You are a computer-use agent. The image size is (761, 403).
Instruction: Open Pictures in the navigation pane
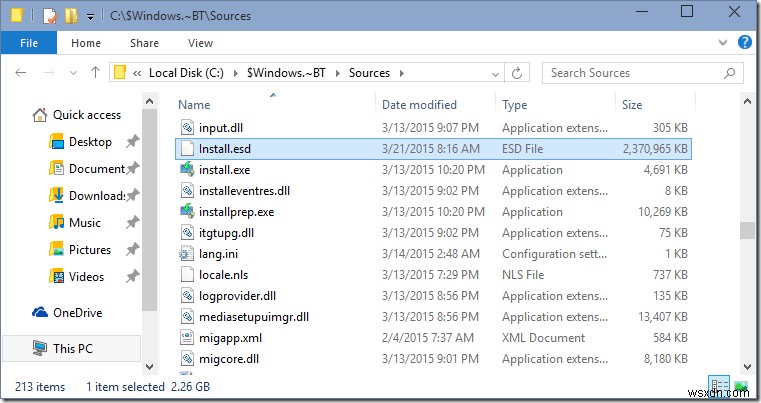coord(90,250)
